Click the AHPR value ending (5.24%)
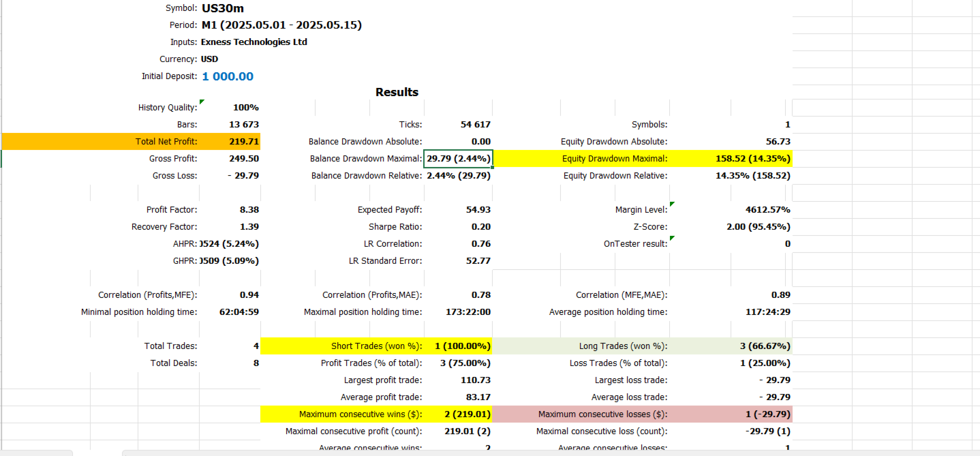Viewport: 980px width, 456px height. (x=230, y=244)
